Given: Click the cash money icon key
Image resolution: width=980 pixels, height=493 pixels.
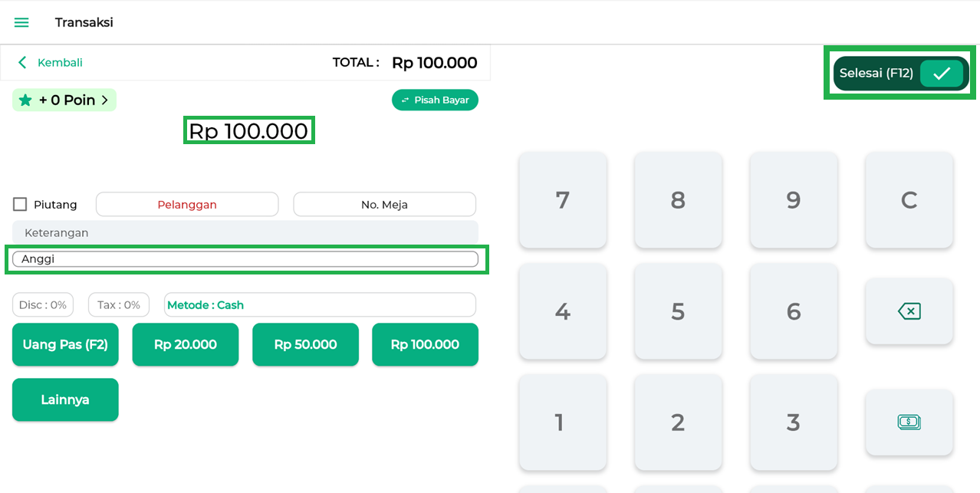Looking at the screenshot, I should coord(909,422).
